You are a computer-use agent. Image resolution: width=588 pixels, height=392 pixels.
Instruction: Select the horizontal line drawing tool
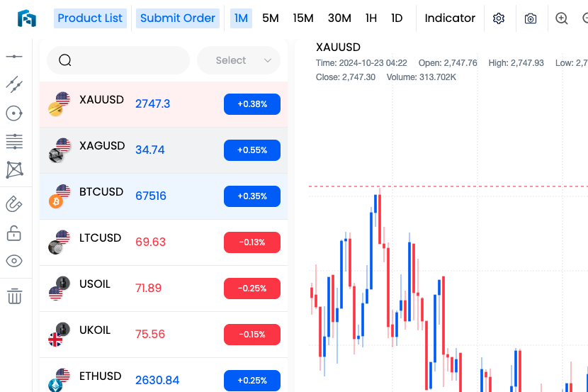[14, 56]
